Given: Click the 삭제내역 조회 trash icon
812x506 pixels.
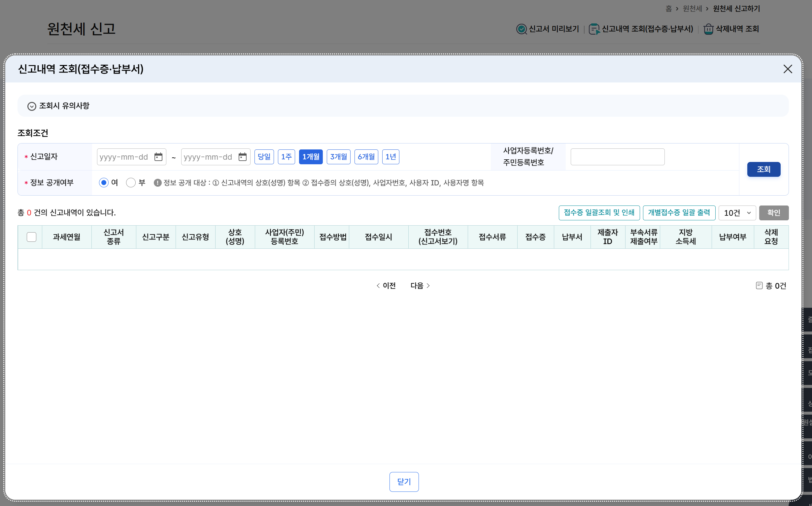Looking at the screenshot, I should (x=708, y=29).
